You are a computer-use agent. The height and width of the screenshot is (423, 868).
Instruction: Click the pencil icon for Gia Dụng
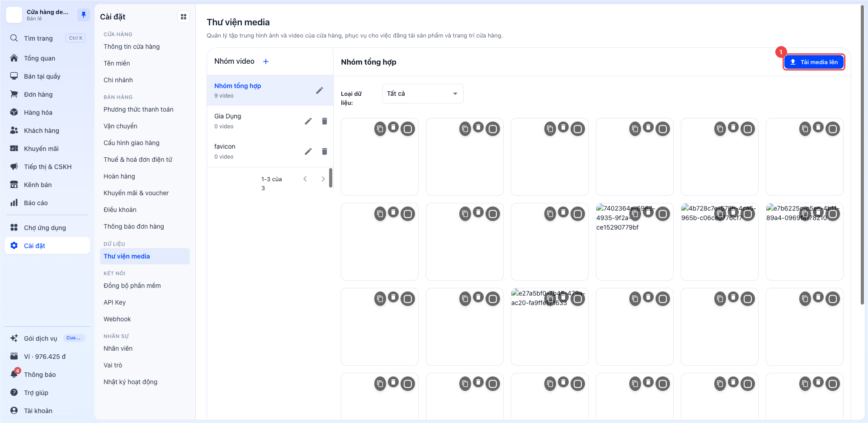308,121
